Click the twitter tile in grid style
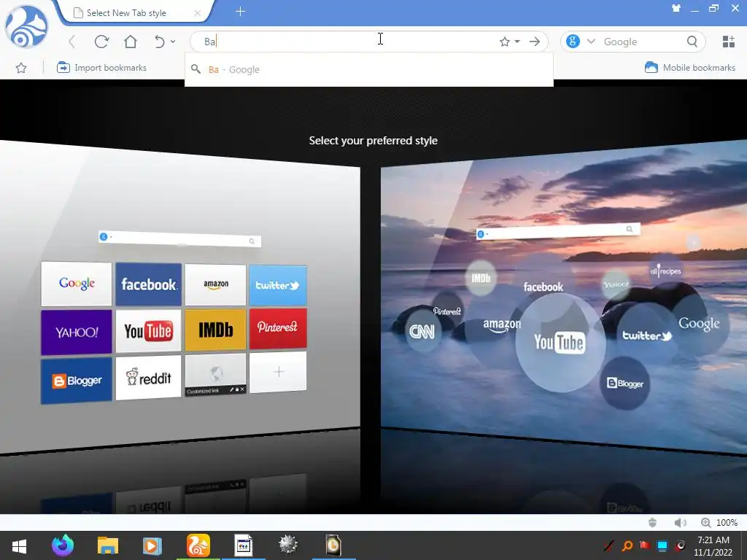The width and height of the screenshot is (747, 560). (x=278, y=285)
